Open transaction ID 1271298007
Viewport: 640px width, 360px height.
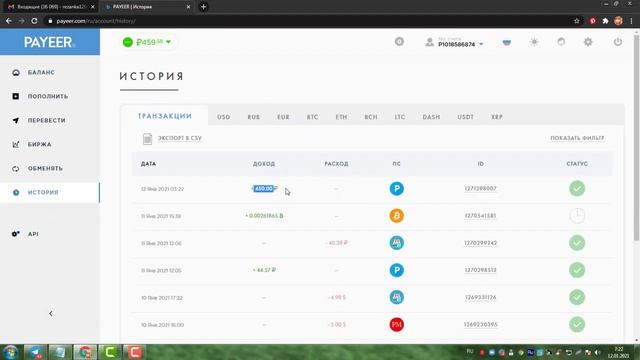[480, 189]
